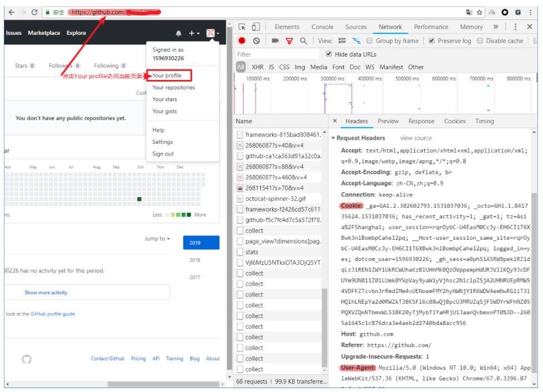The width and height of the screenshot is (543, 392).
Task: Open the GitHub profile guide link
Action: pos(53,314)
